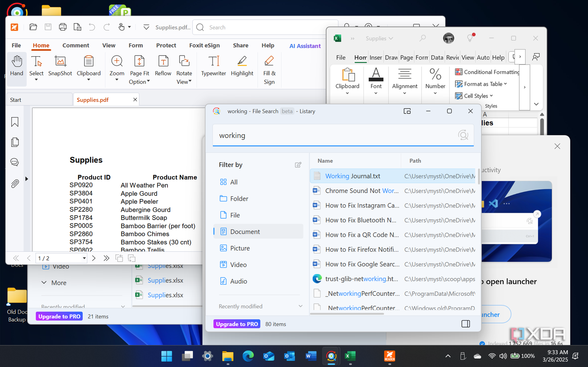Open the attachments panel in Foxit sidebar
This screenshot has width=588, height=367.
(x=15, y=183)
